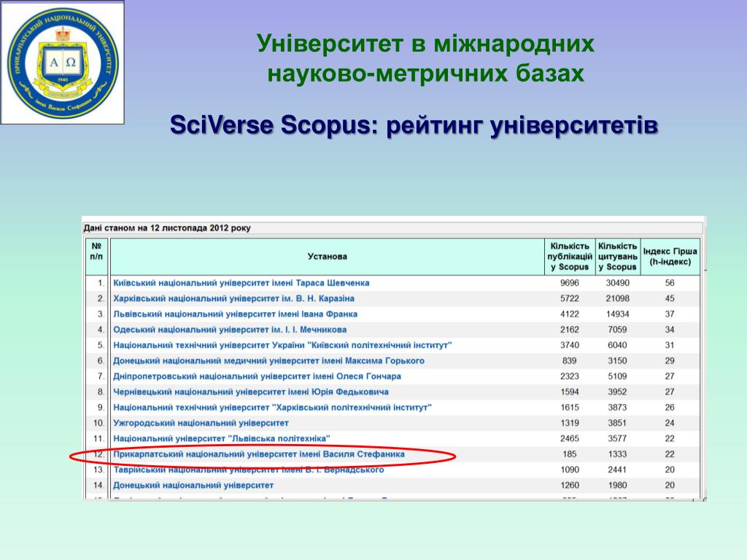Screen dimensions: 747x560
Task: Select the publications value 1260
Action: click(x=569, y=485)
